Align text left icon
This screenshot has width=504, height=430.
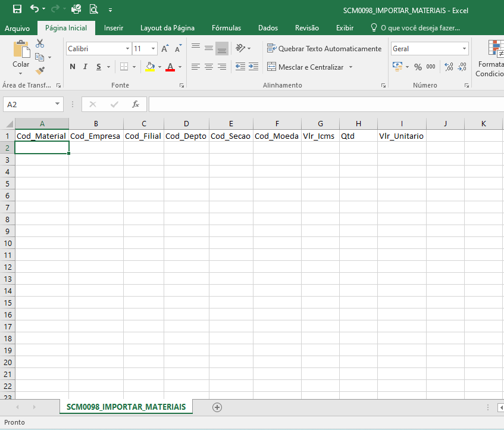pyautogui.click(x=196, y=67)
